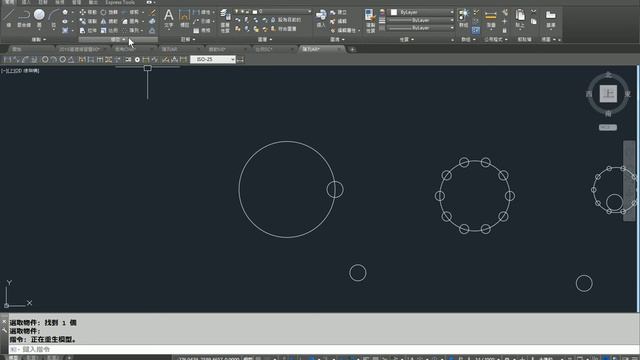Switch to the active drawing file tab

(322, 49)
